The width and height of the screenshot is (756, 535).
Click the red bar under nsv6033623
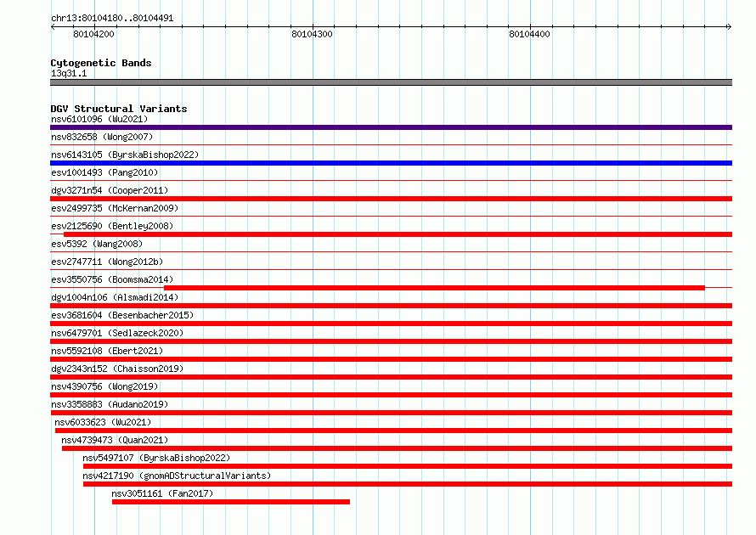(x=393, y=431)
